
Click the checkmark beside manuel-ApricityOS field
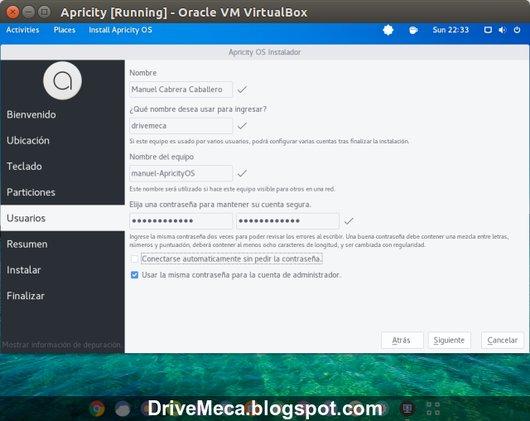(x=242, y=174)
